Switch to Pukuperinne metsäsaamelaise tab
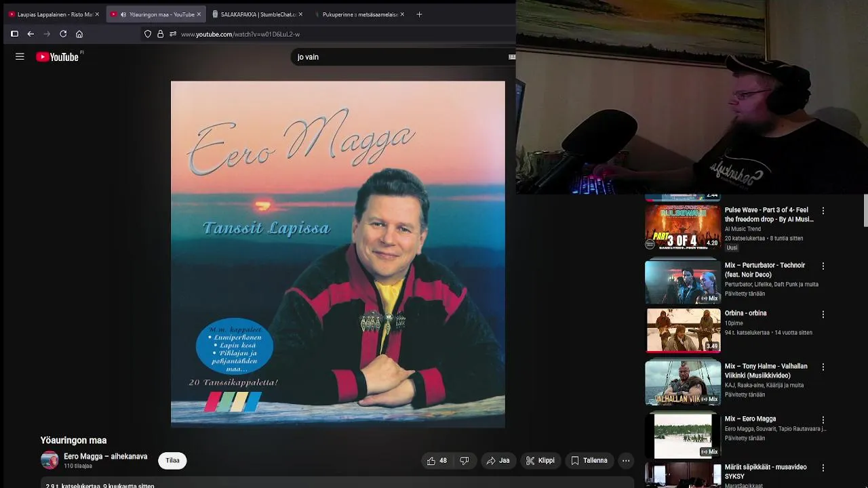Screen dimensions: 868x488 (x=359, y=14)
